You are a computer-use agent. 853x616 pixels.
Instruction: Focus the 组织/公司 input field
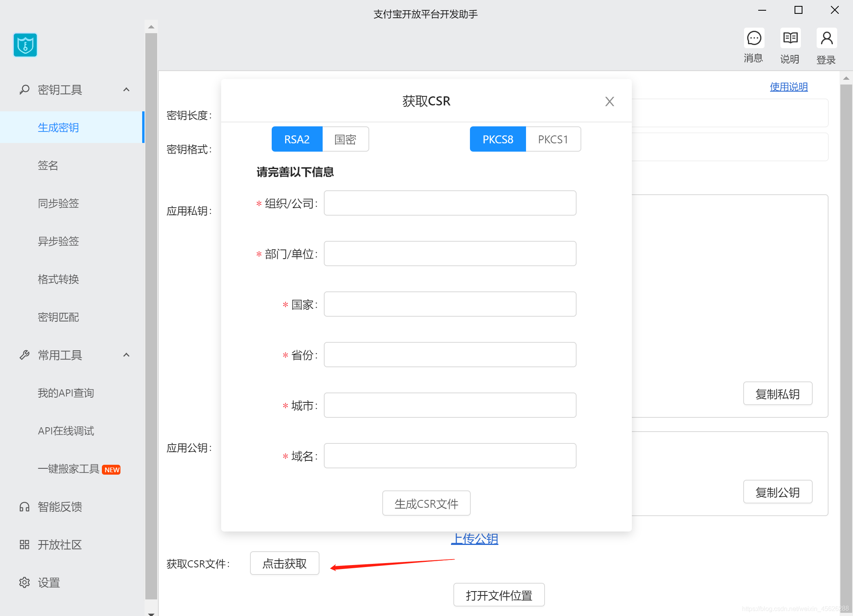coord(450,203)
